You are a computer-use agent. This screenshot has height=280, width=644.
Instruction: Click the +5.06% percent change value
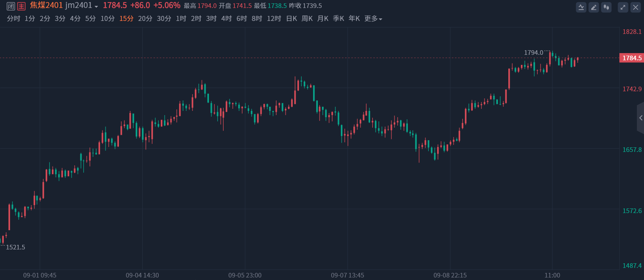167,5
